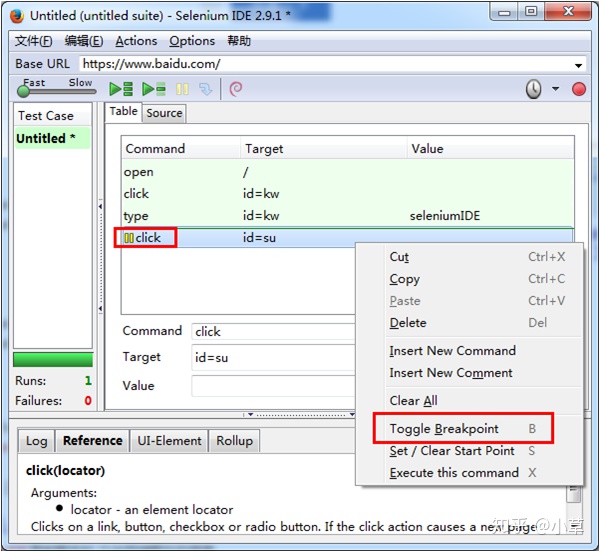
Task: Choose Insert New Command from context menu
Action: click(452, 351)
